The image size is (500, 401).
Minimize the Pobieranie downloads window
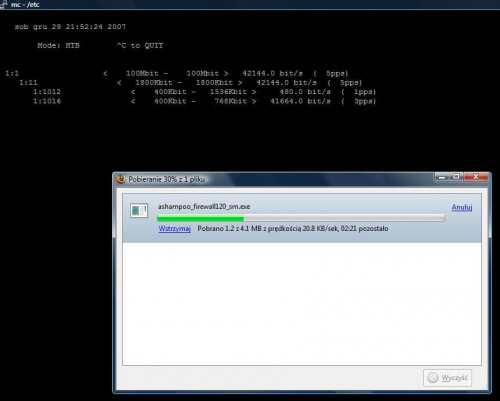(442, 177)
